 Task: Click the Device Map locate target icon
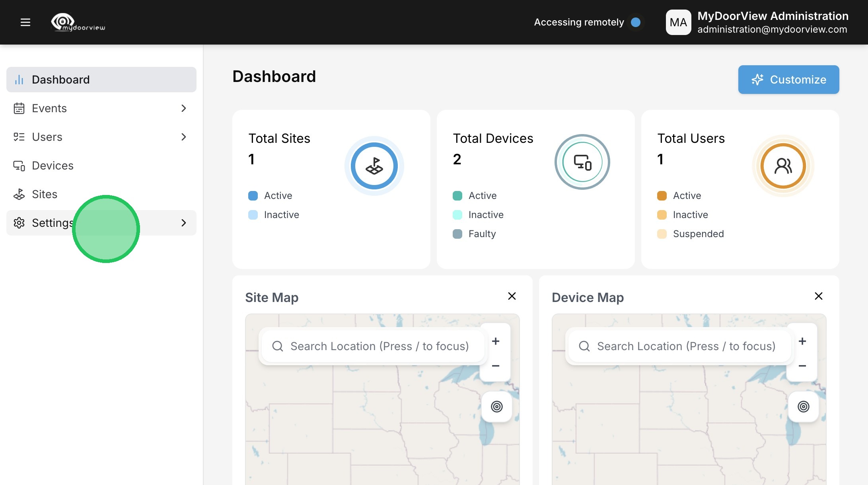[x=803, y=407]
